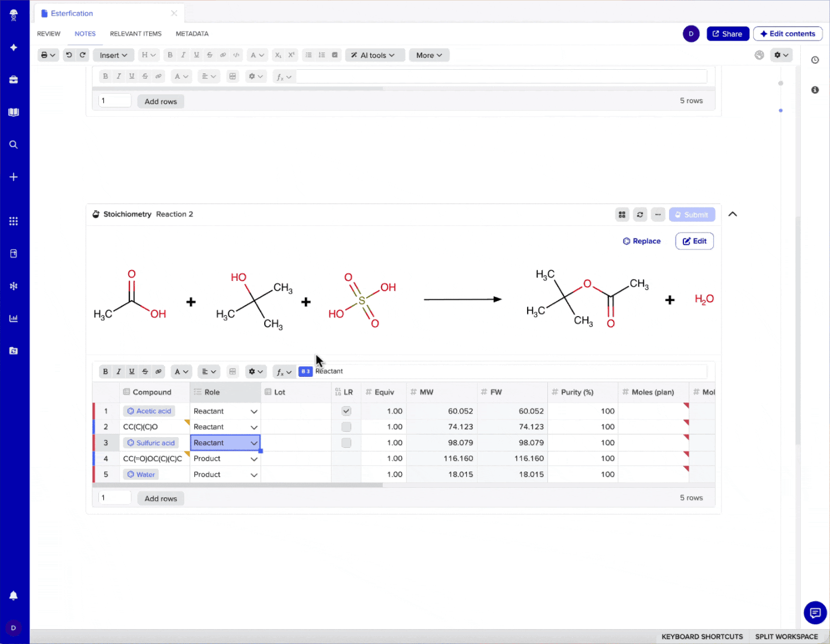Click the Edit button for the reaction scheme
Image resolution: width=830 pixels, height=644 pixels.
pyautogui.click(x=695, y=241)
